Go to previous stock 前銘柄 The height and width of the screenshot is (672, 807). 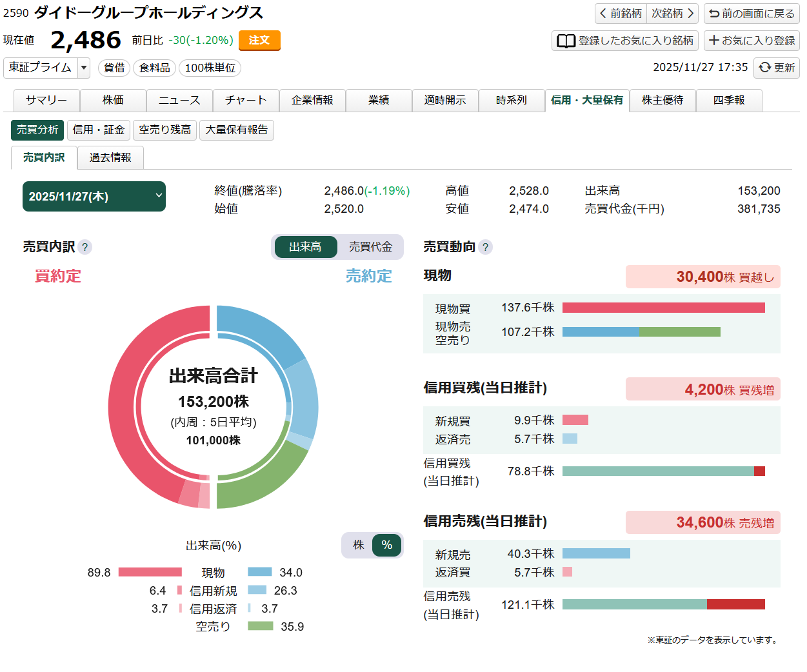coord(621,14)
